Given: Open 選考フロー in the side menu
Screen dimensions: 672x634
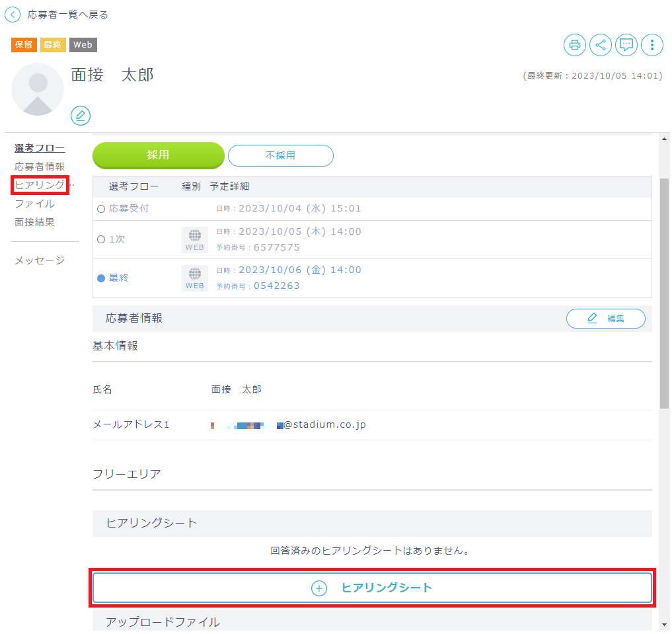Looking at the screenshot, I should (x=40, y=148).
